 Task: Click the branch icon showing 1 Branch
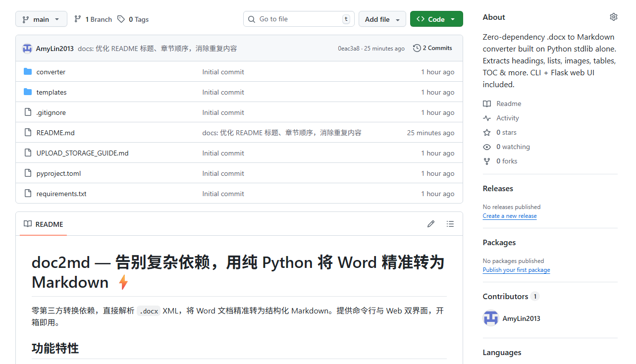(x=78, y=19)
